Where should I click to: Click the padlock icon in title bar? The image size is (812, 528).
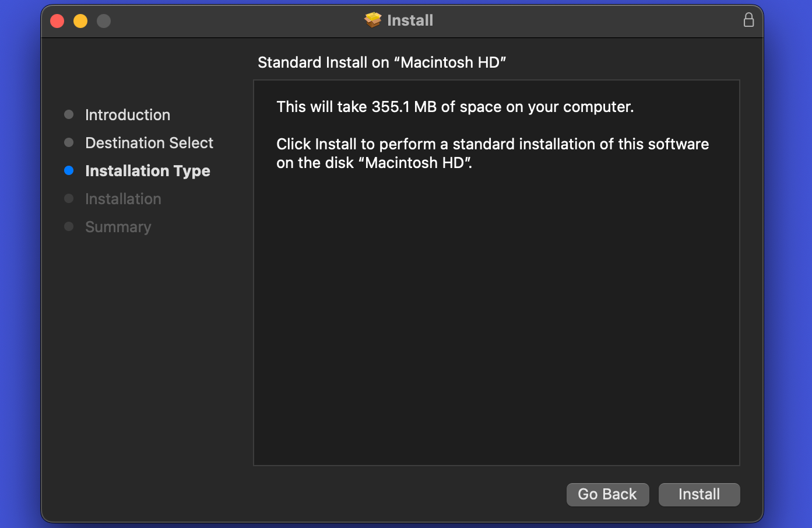tap(748, 20)
